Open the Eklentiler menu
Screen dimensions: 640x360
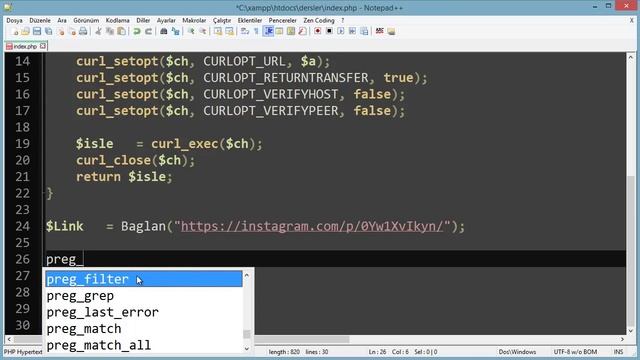point(250,20)
